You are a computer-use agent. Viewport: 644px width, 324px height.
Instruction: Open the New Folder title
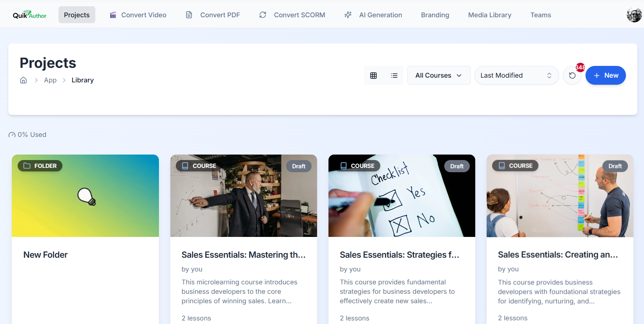click(x=46, y=255)
